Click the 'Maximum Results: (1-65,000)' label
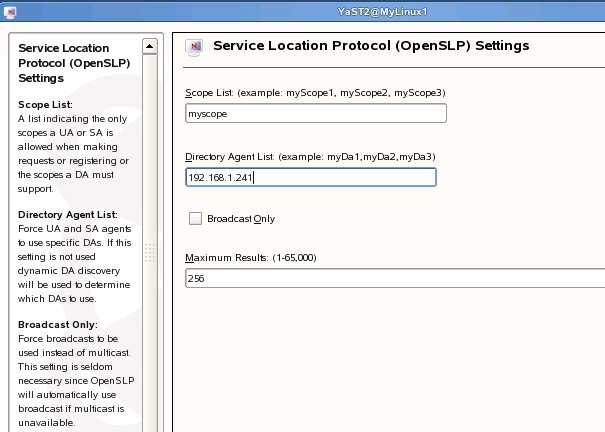The width and height of the screenshot is (605, 432). [251, 258]
